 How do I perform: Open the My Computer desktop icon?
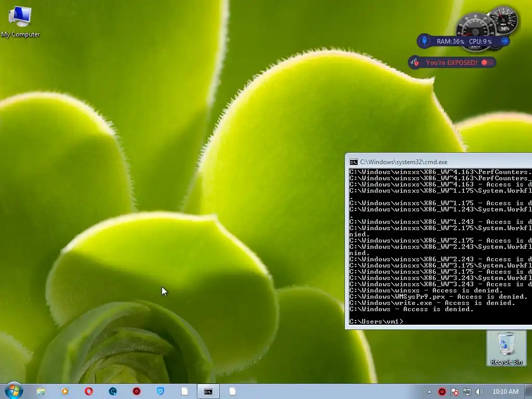tap(20, 22)
